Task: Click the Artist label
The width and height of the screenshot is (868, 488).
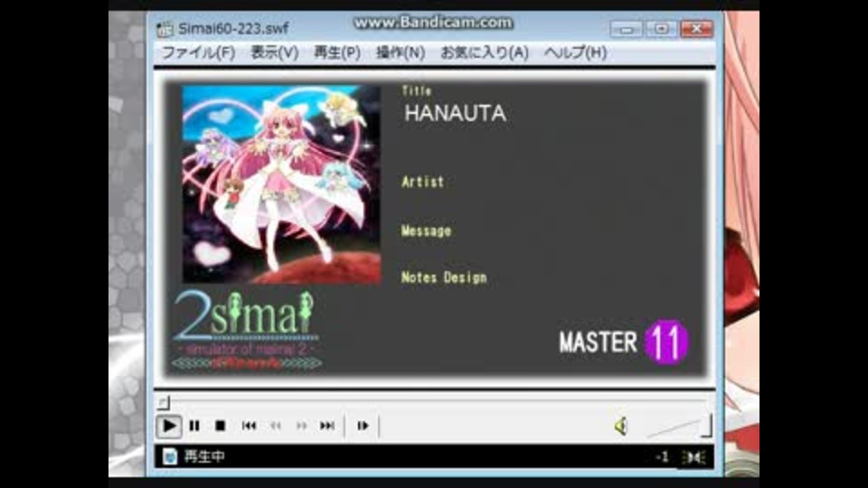Action: tap(422, 182)
